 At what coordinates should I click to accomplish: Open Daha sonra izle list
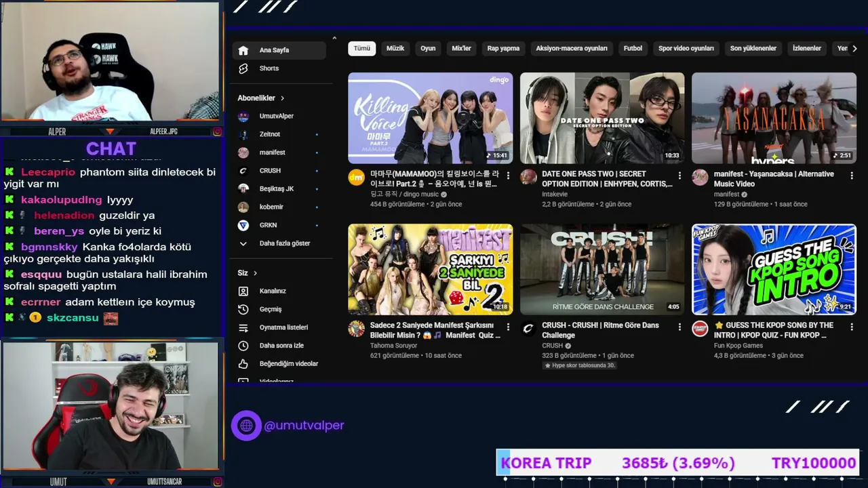tap(279, 346)
